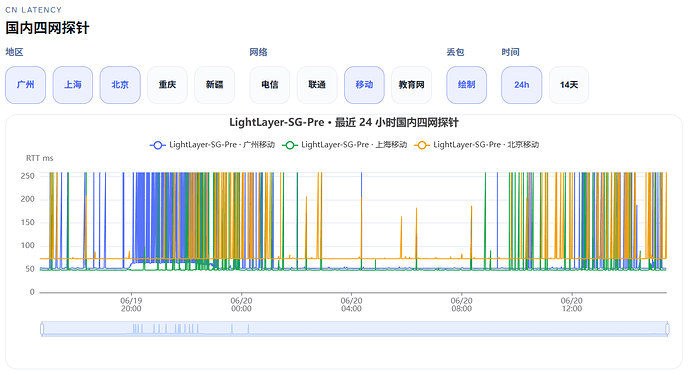This screenshot has width=690, height=375.
Task: Click the 06/20 08:00 axis label
Action: click(461, 305)
